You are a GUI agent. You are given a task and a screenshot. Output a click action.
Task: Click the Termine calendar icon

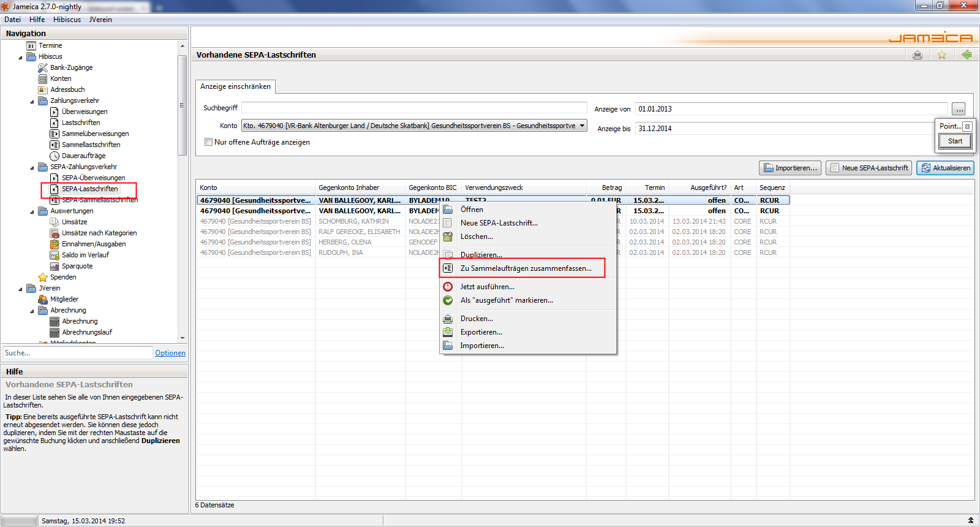pos(31,45)
